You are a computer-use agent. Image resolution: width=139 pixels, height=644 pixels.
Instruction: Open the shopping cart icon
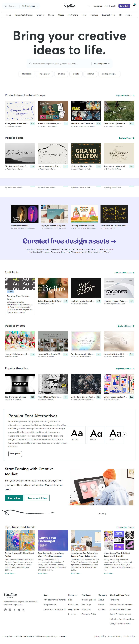[134, 6]
